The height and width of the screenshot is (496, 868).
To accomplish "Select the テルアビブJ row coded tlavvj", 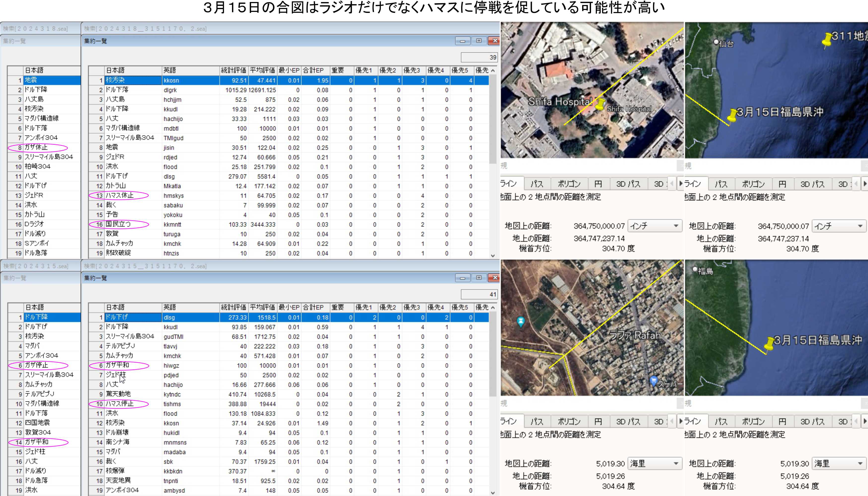I will 289,346.
